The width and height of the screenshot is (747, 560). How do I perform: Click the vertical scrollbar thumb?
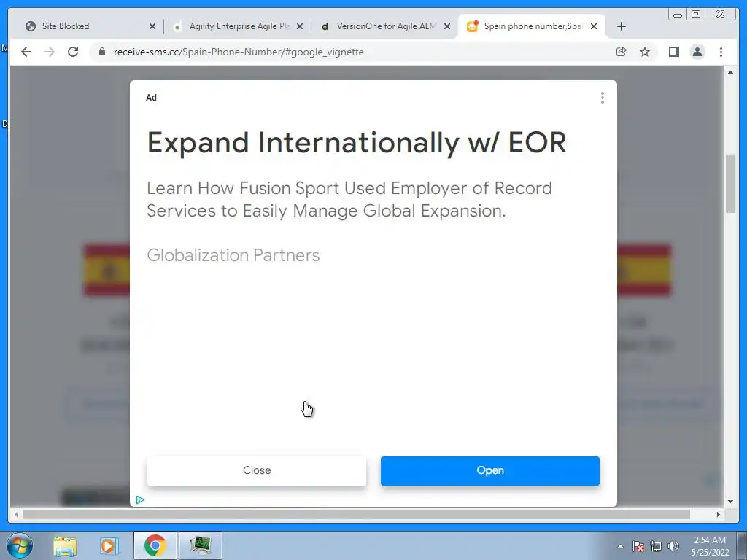[x=730, y=183]
